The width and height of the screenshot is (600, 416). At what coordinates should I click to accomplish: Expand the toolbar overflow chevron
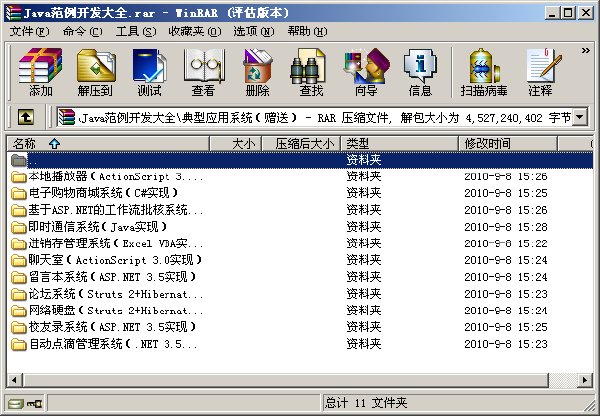tap(585, 51)
